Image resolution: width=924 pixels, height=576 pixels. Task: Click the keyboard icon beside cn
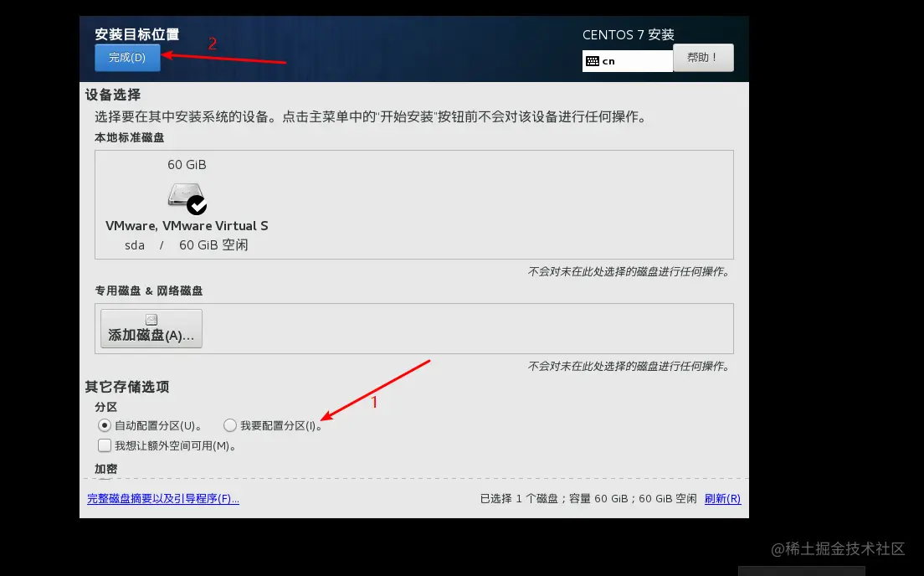coord(593,61)
